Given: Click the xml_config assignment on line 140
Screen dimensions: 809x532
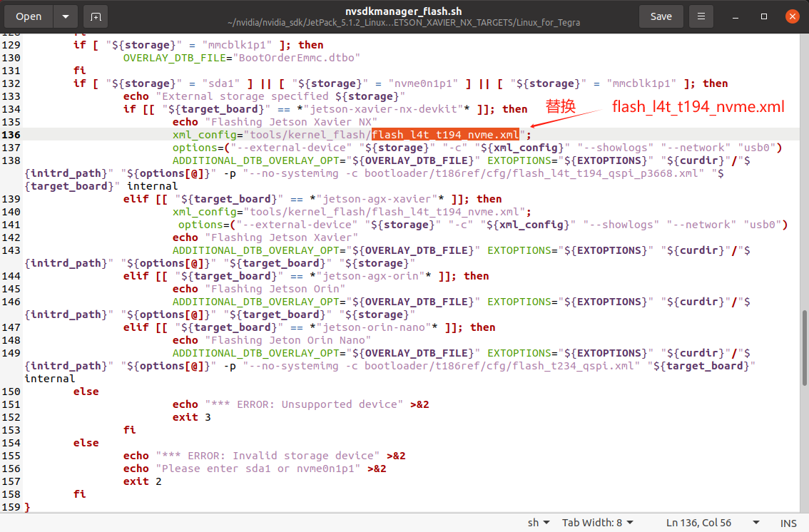Looking at the screenshot, I should click(352, 212).
